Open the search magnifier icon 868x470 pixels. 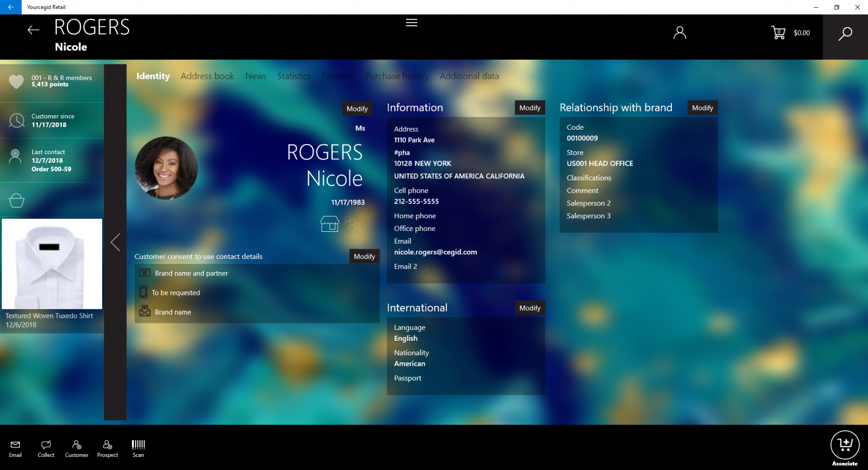pyautogui.click(x=845, y=33)
